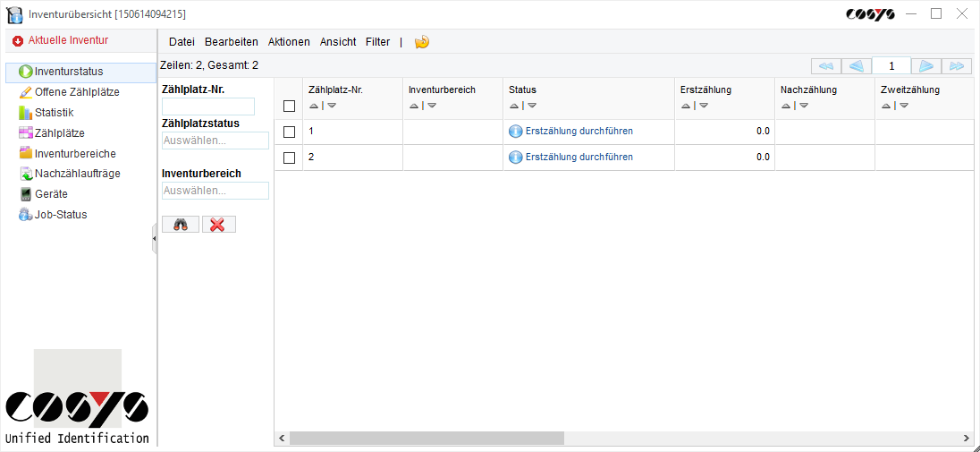Click the binoculars search button
980x452 pixels.
(x=181, y=225)
